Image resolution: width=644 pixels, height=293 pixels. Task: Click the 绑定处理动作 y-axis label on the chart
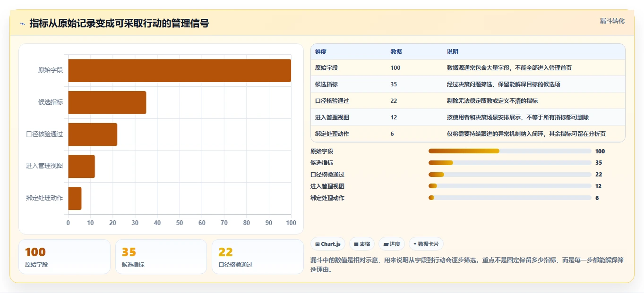pos(44,198)
